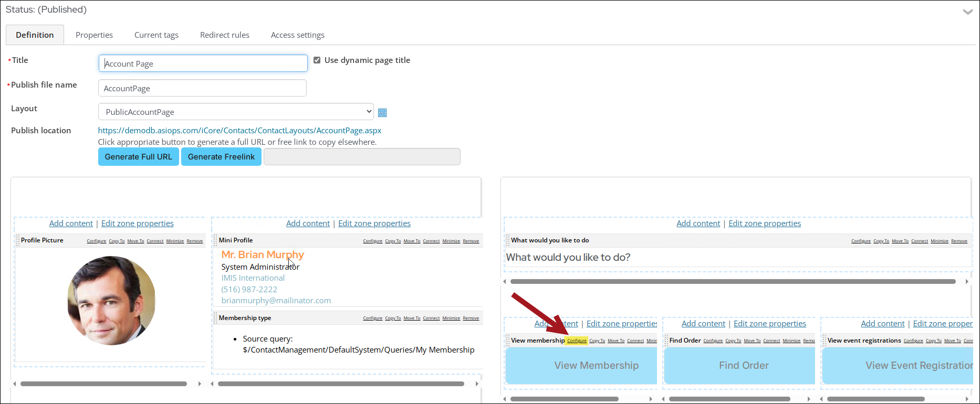Click the View Membership blue button
Screen dimensions: 980x404
click(x=581, y=366)
